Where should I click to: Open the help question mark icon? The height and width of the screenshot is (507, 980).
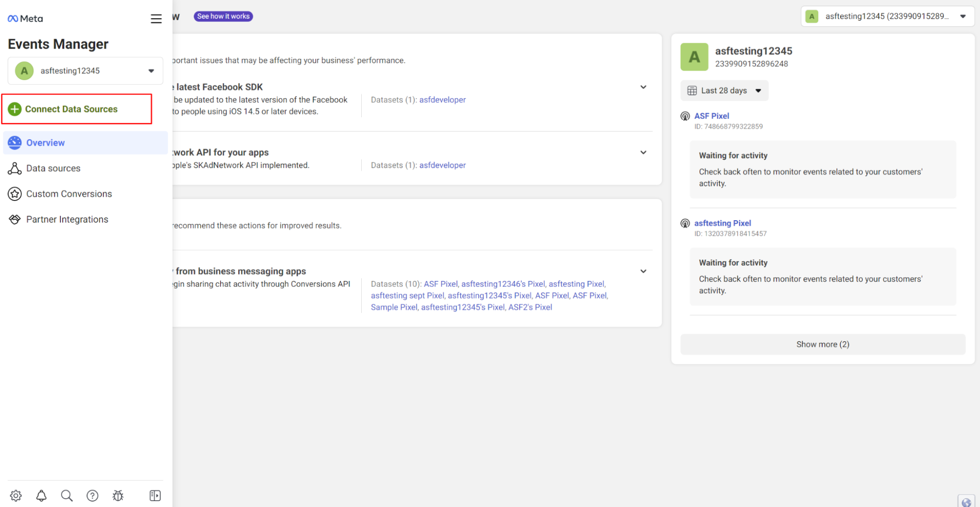coord(92,495)
